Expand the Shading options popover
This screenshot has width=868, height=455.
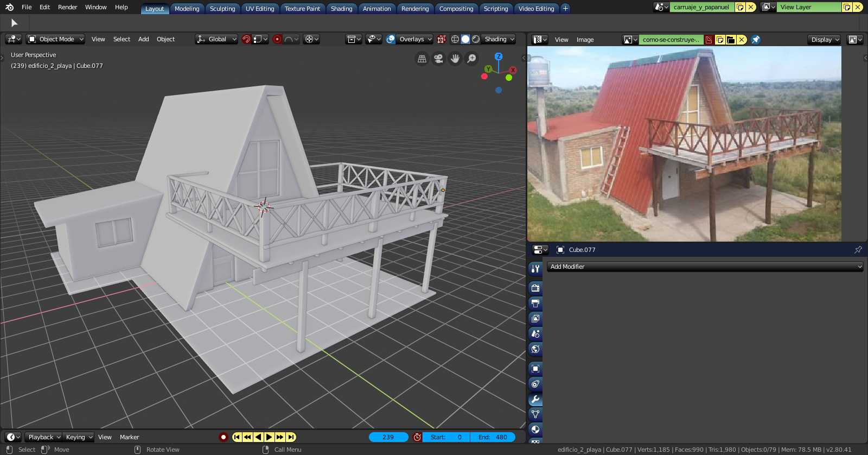point(499,39)
